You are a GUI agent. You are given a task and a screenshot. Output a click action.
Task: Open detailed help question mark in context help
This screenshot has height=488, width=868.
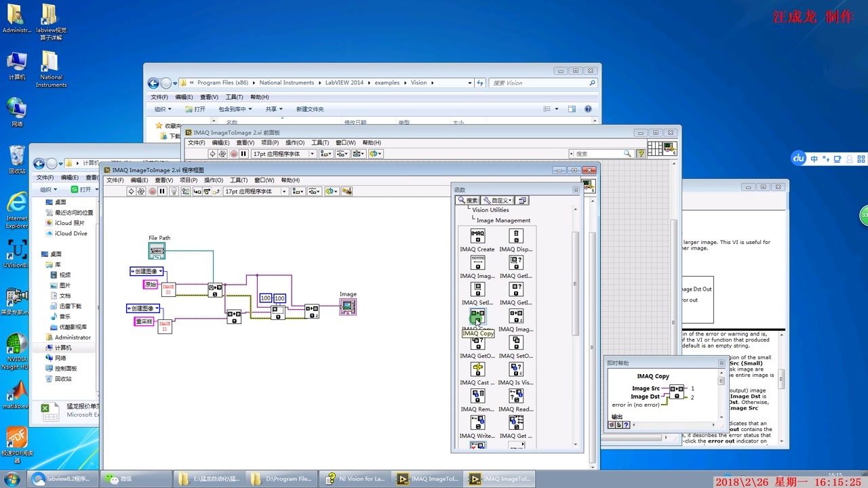626,425
